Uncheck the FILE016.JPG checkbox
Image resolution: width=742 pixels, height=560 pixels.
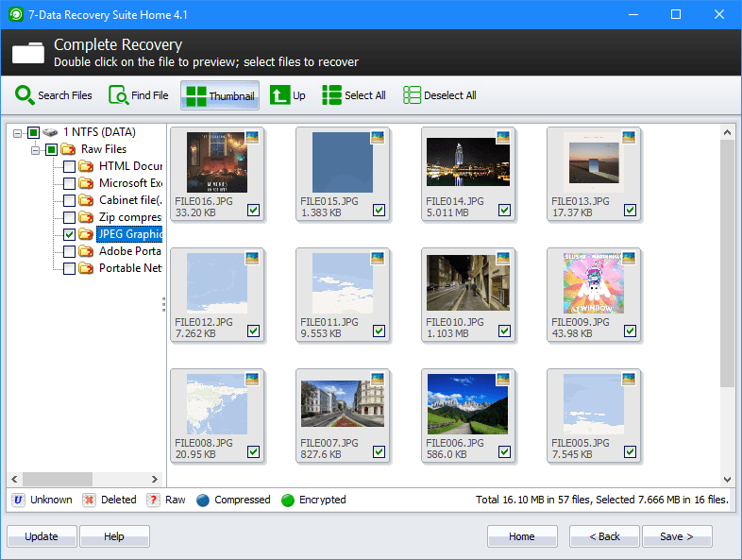point(254,210)
